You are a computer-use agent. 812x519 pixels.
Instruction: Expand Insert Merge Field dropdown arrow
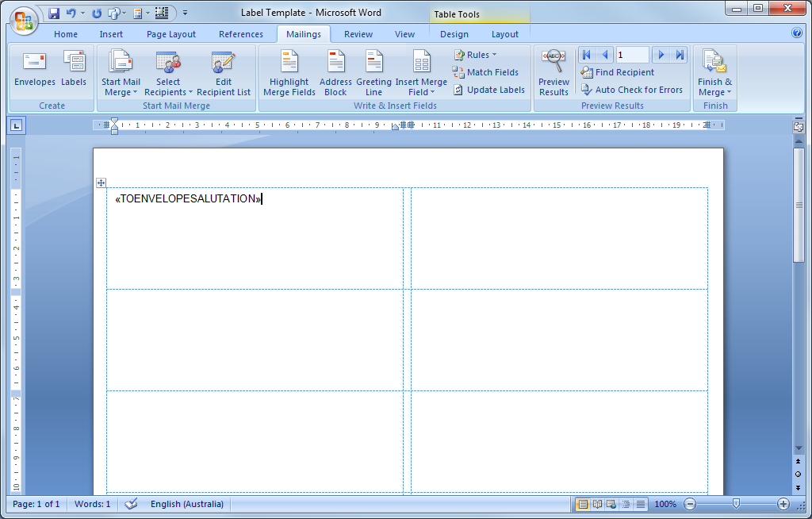click(x=432, y=92)
